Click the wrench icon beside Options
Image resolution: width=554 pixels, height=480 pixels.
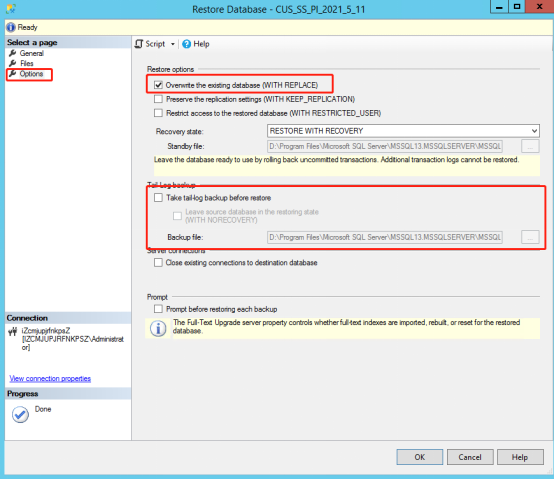coord(13,74)
